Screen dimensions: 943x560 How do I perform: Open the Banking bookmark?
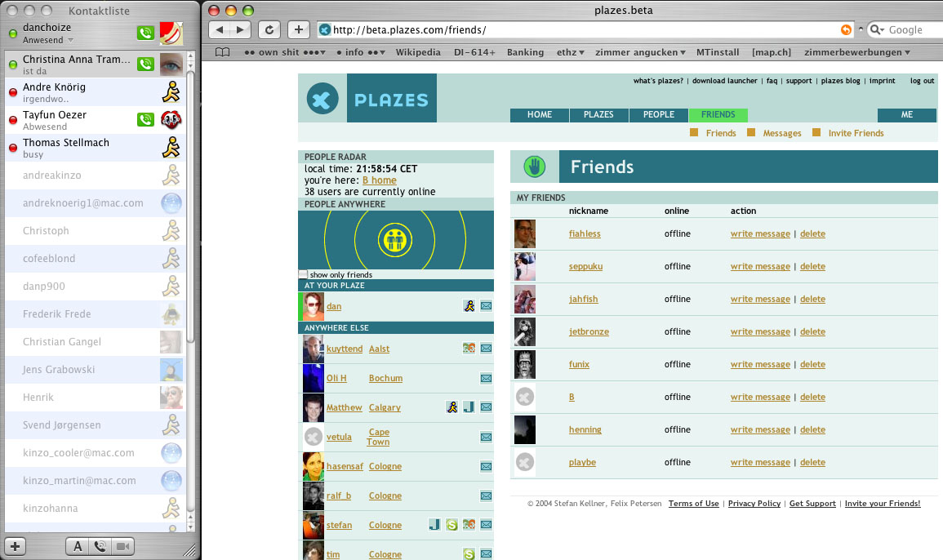point(525,52)
